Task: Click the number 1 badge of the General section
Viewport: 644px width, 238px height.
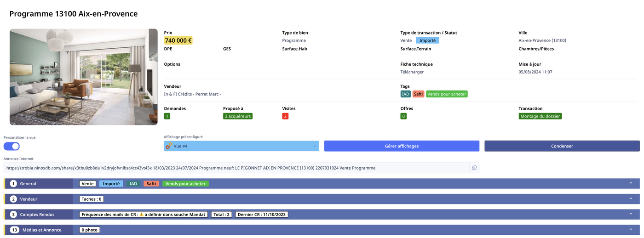Action: (x=13, y=184)
